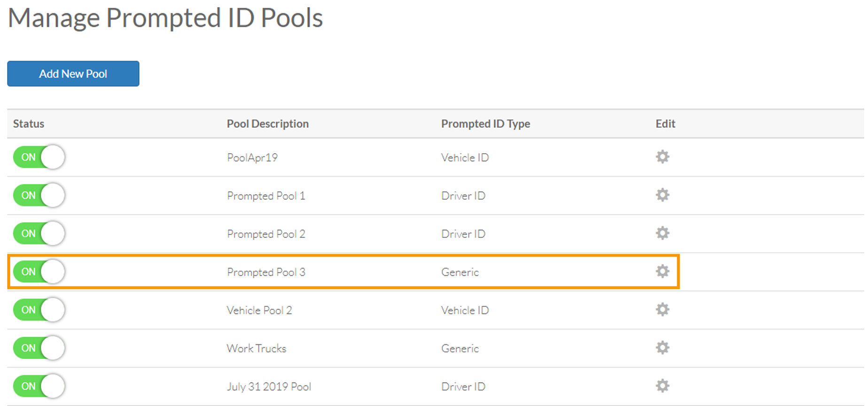Edit Prompted Pool 2 via its gear icon
The width and height of the screenshot is (868, 406).
click(662, 233)
